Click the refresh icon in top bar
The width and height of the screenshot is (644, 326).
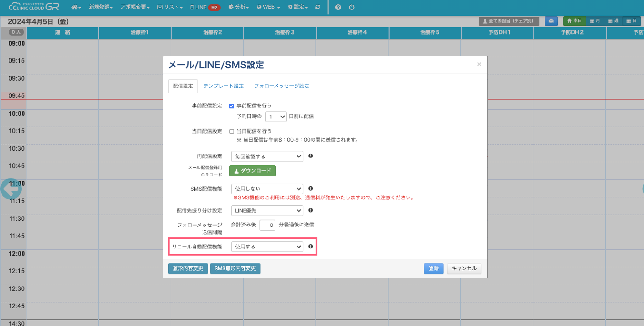[317, 7]
